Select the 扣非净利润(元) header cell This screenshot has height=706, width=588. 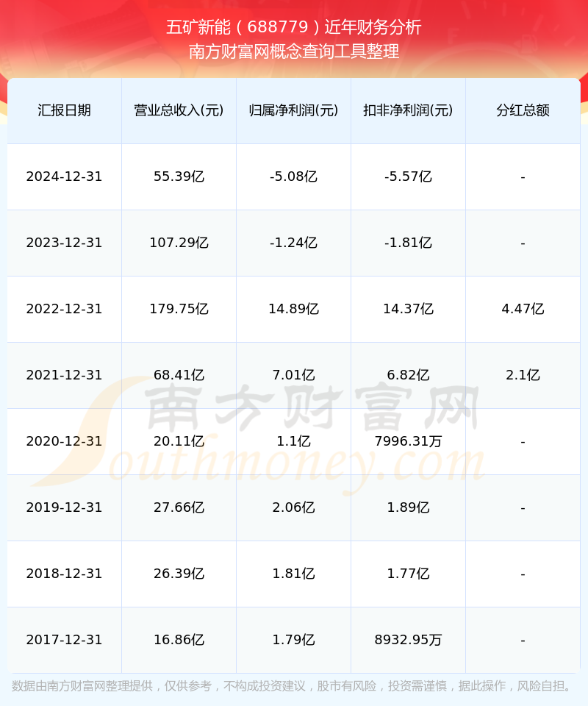(x=408, y=110)
